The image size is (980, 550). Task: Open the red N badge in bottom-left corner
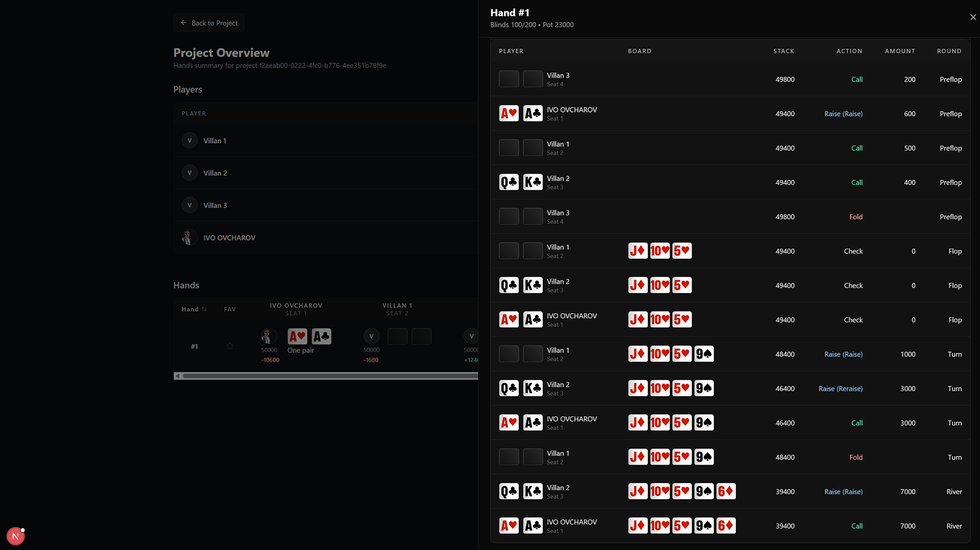[15, 536]
